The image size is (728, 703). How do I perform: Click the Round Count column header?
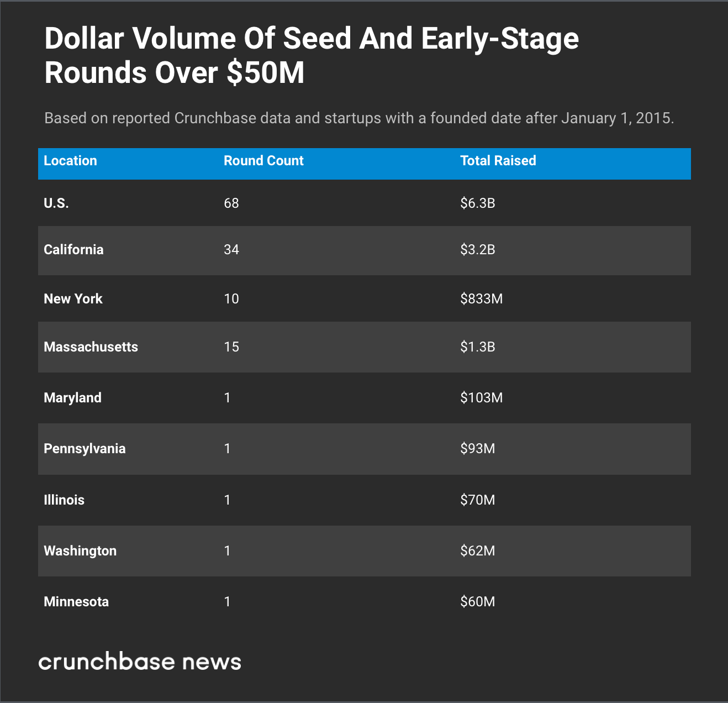[x=263, y=161]
